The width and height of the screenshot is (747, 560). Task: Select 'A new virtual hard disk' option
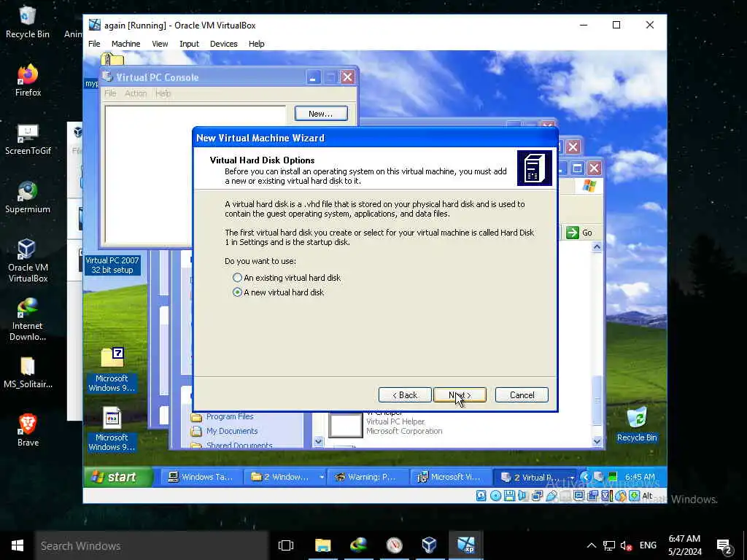click(x=278, y=292)
